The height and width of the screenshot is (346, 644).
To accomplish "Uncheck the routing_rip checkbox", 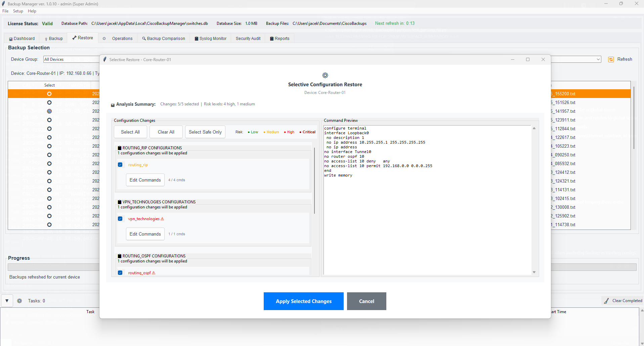I will point(120,165).
